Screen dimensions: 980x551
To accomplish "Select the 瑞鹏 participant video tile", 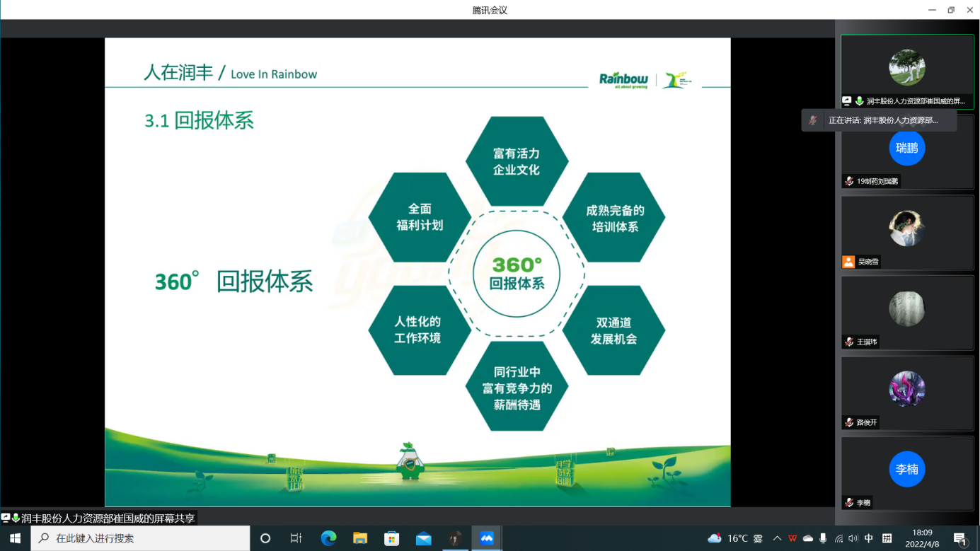I will tap(906, 150).
